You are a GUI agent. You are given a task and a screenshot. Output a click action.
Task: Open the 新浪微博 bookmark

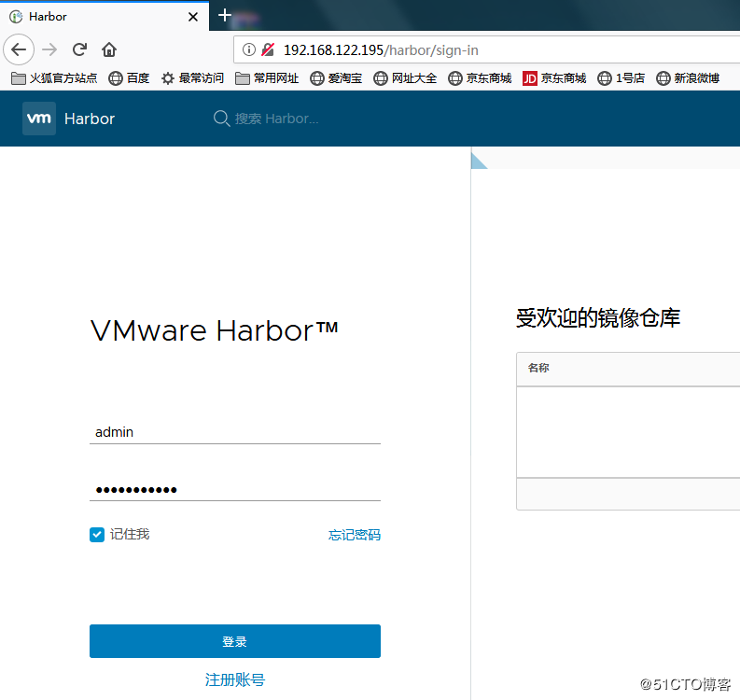[x=688, y=77]
